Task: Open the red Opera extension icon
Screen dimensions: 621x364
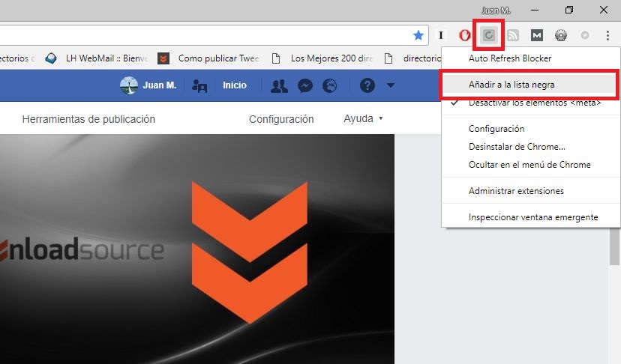Action: (464, 36)
